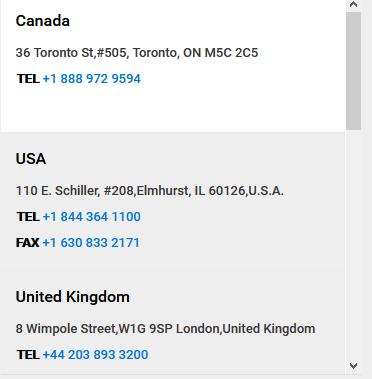Viewport: 372px width, 379px height.
Task: Click the TEL label under Canada
Action: pos(28,79)
